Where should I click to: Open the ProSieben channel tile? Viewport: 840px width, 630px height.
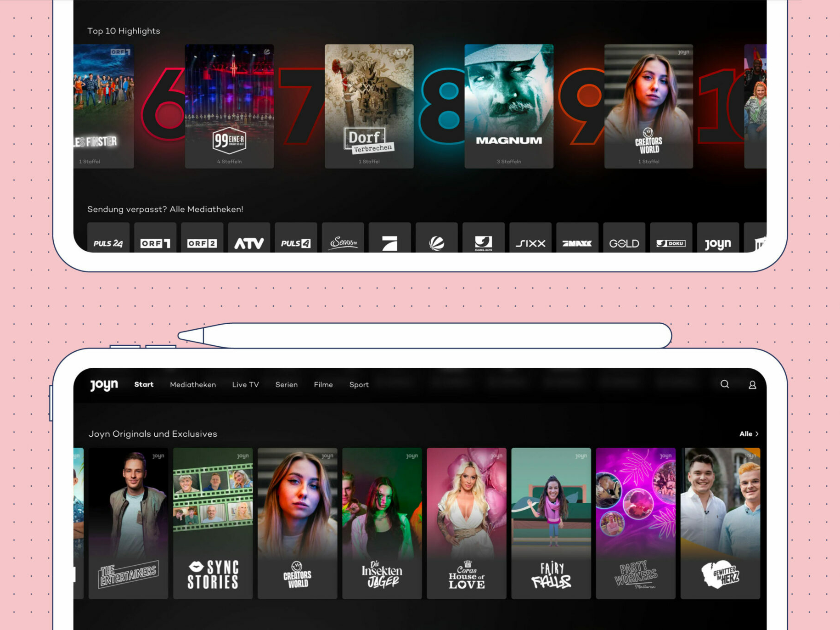[389, 238]
